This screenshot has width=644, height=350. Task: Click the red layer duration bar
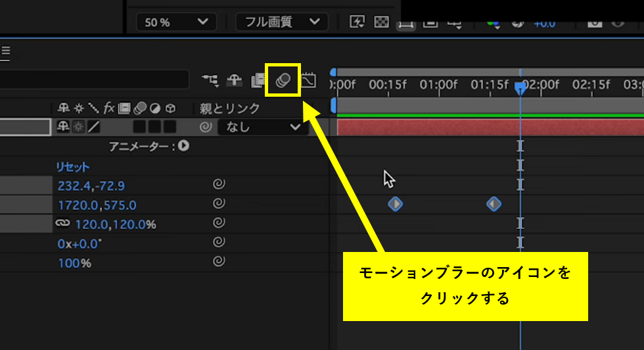pos(490,127)
